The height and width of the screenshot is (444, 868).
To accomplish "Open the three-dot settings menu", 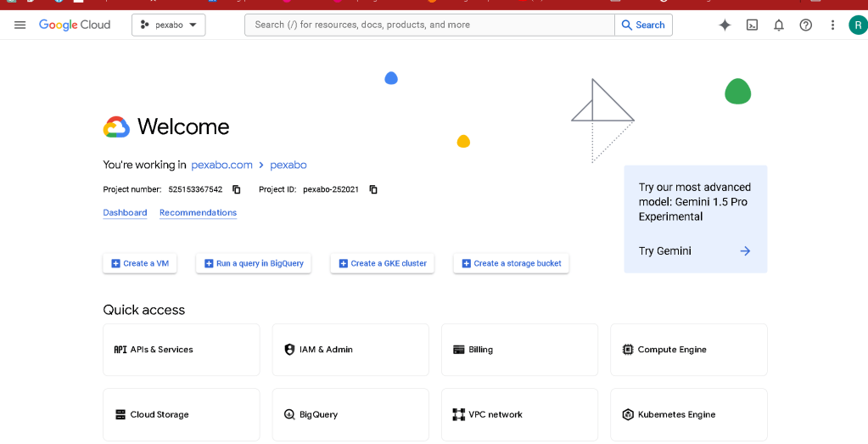I will pos(832,25).
